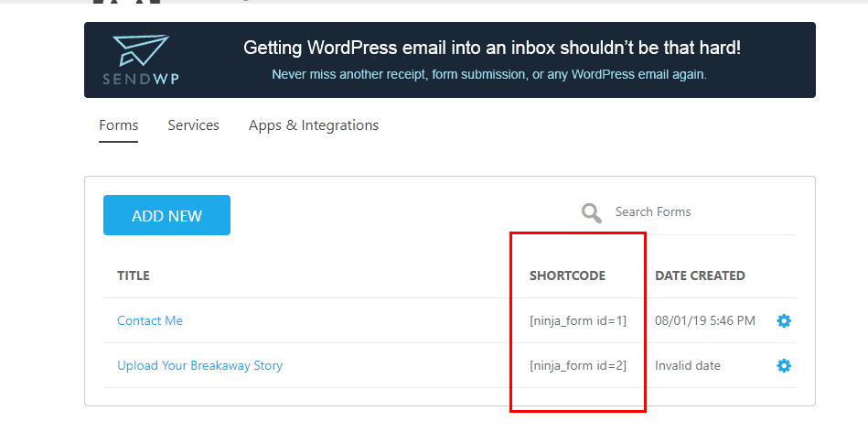Screen dimensions: 868x443
Task: Focus the Search Forms input field
Action: [x=703, y=212]
